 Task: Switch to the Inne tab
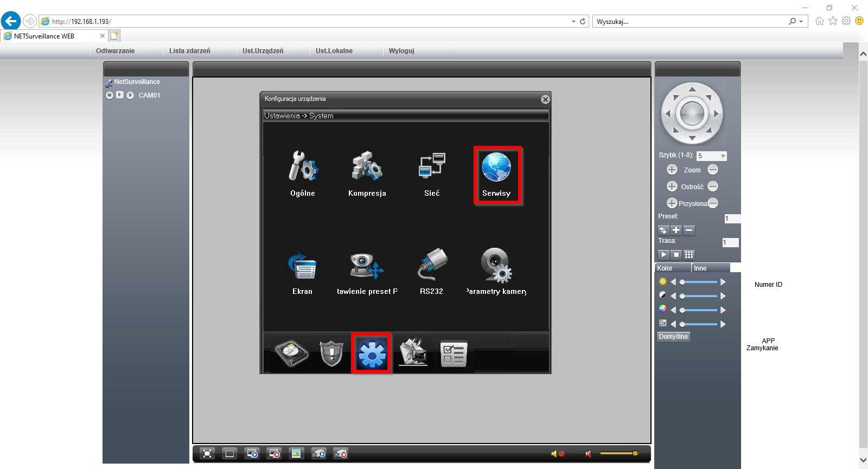point(700,268)
